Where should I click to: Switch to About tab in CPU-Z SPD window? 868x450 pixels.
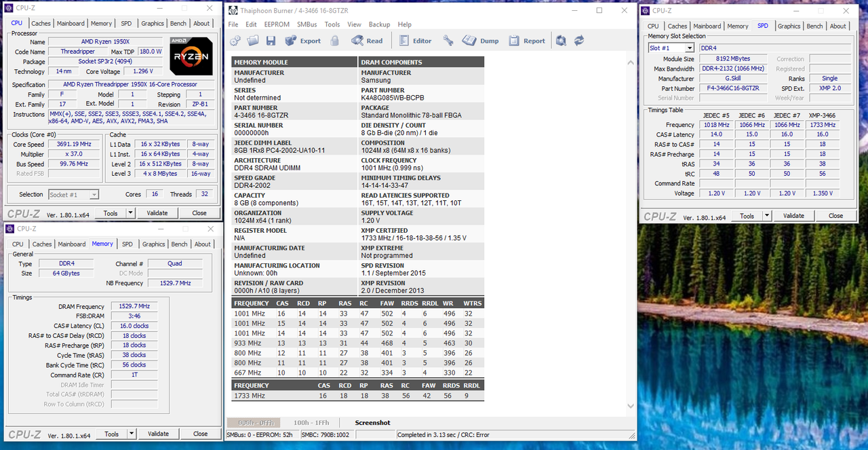[x=838, y=26]
